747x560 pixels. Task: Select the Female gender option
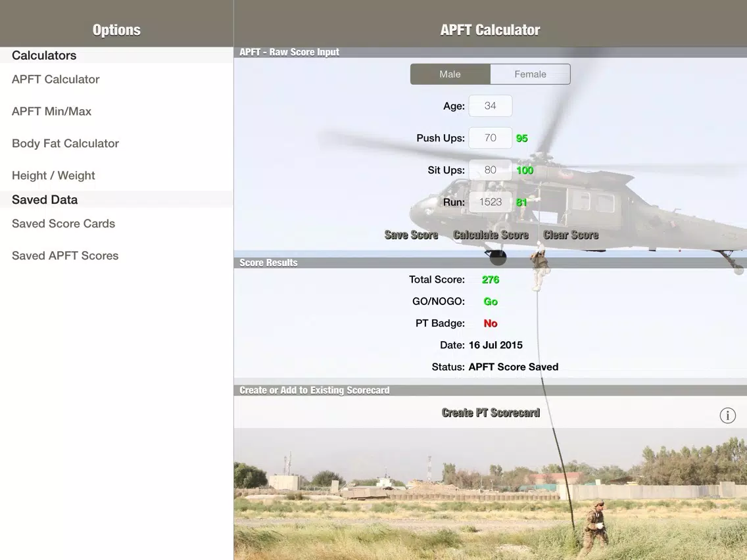[x=530, y=74]
